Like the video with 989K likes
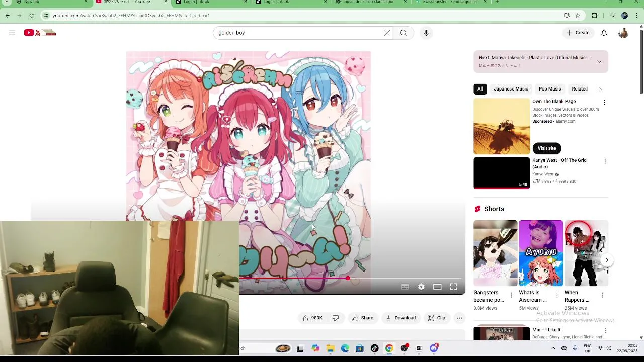644x362 pixels. [312, 318]
